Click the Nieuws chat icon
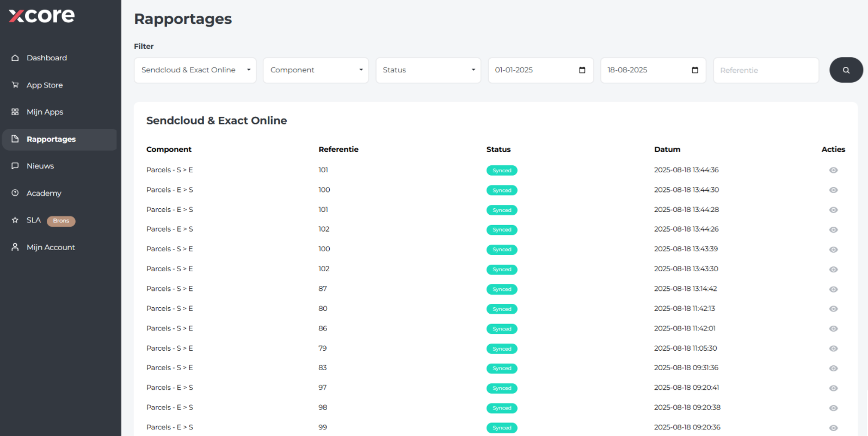The image size is (868, 436). (x=15, y=166)
